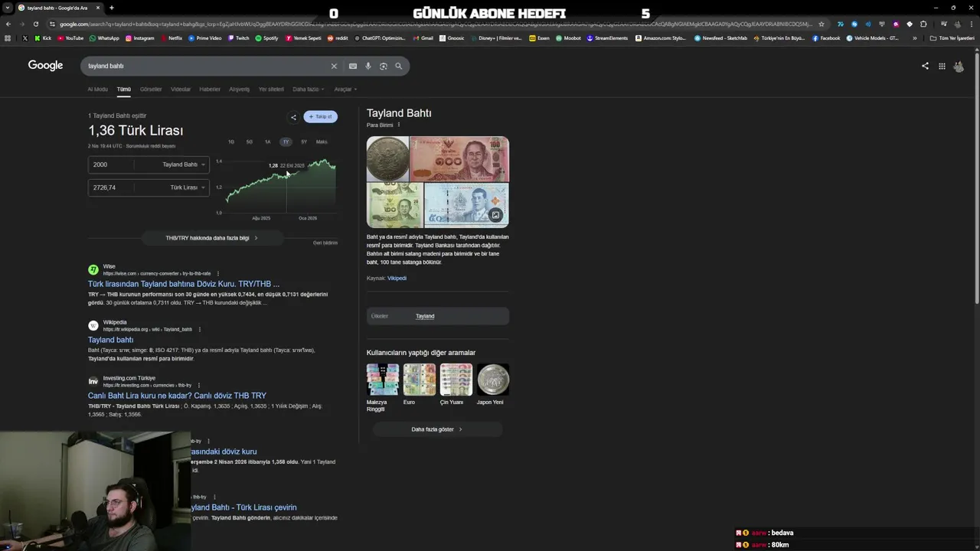The height and width of the screenshot is (551, 980).
Task: Open the YouTube bookmark
Action: coord(70,38)
